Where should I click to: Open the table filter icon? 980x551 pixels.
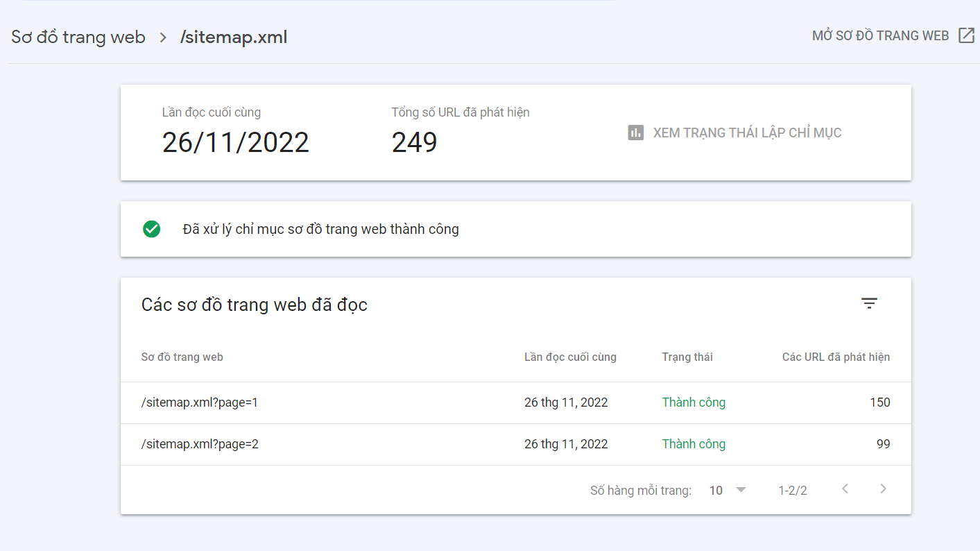(x=869, y=303)
